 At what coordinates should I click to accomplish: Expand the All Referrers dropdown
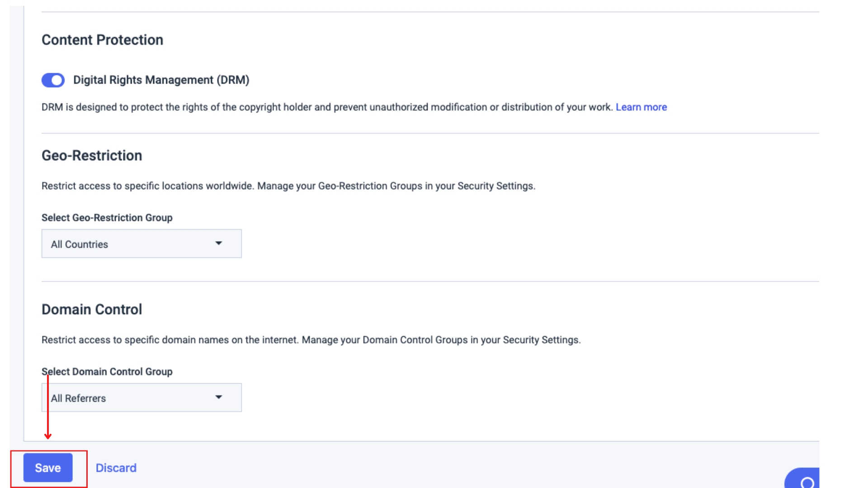141,398
